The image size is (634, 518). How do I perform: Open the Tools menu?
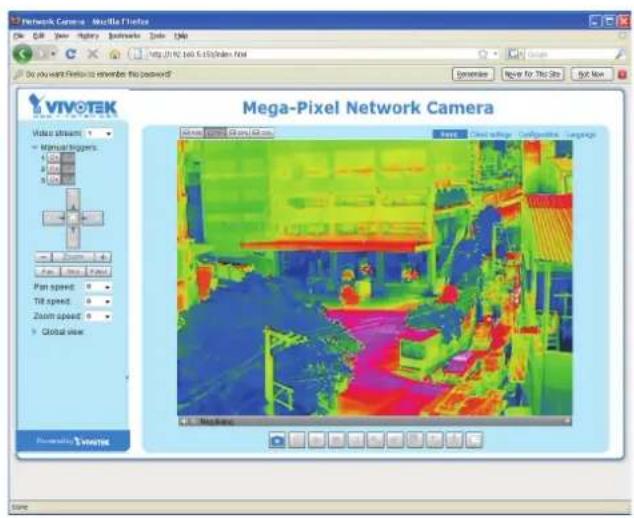(157, 36)
